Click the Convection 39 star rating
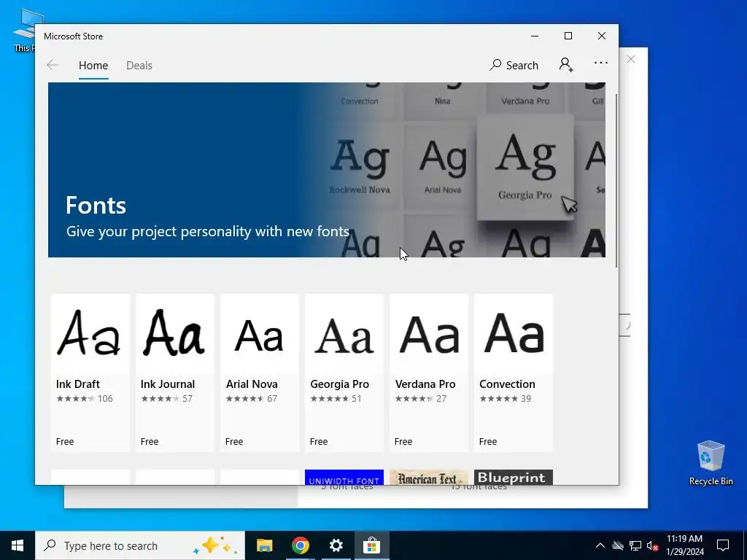 click(505, 399)
